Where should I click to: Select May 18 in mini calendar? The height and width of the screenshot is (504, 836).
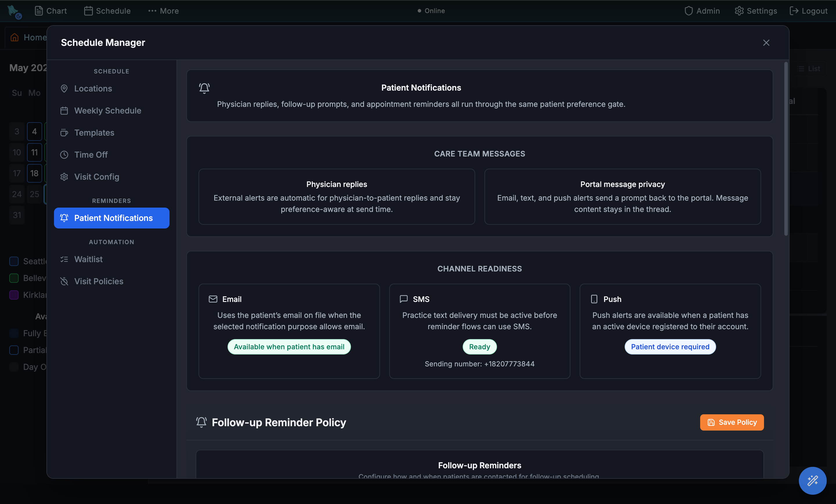click(x=34, y=173)
